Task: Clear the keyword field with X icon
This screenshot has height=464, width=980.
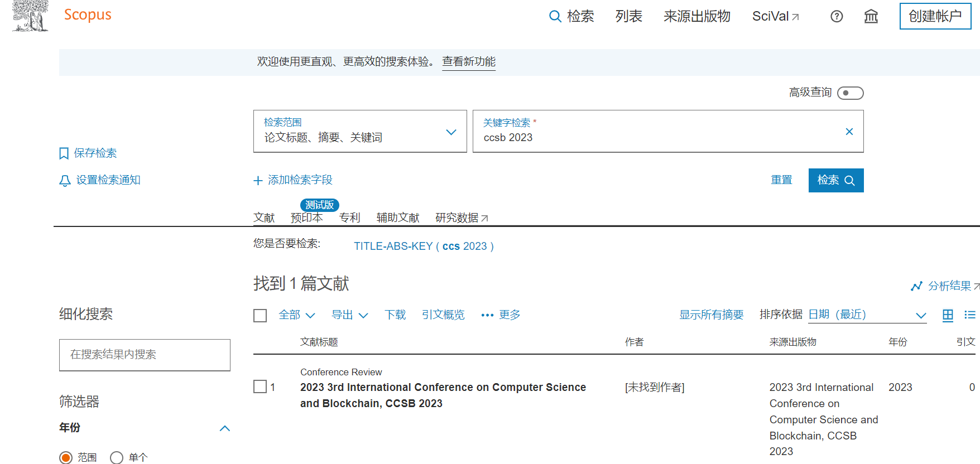Action: click(849, 132)
